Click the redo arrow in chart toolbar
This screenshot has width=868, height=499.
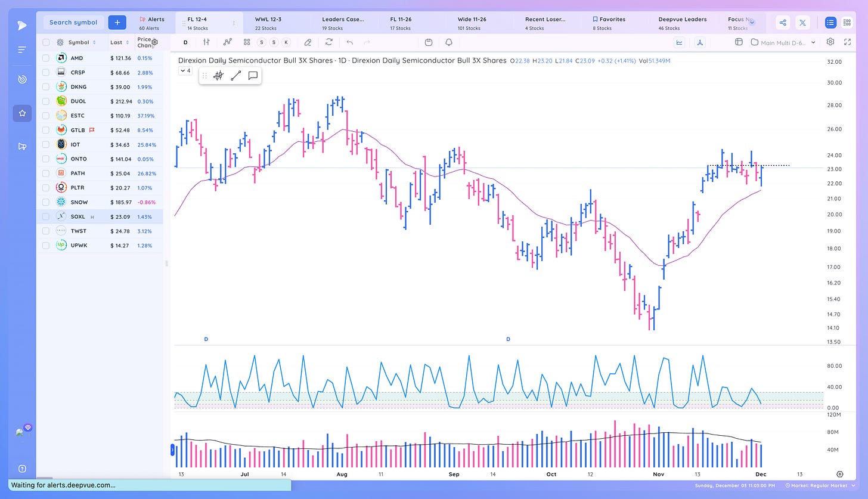tap(367, 42)
